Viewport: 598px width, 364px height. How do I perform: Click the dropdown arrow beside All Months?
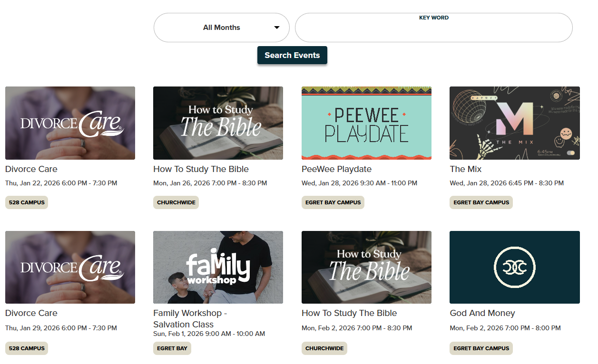point(277,28)
